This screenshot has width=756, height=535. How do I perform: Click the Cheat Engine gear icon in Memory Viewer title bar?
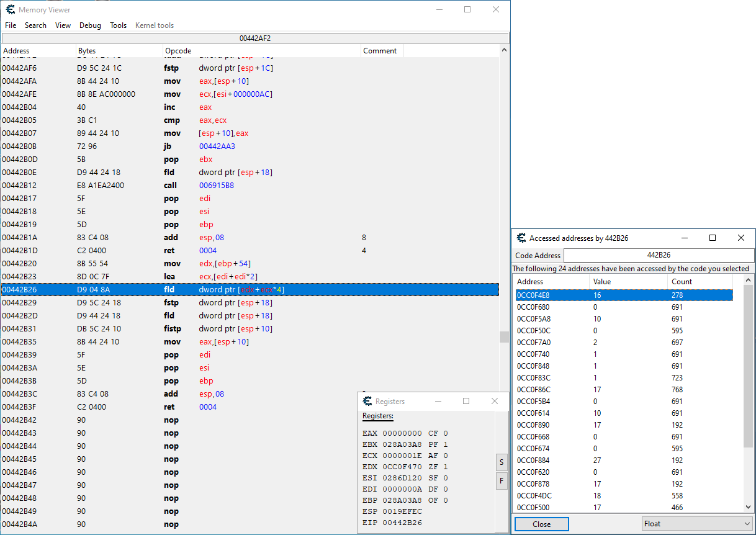point(9,9)
